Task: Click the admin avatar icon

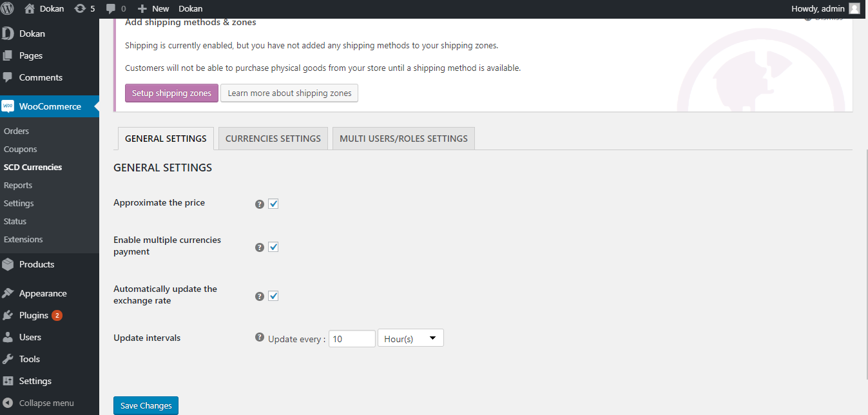Action: point(854,9)
